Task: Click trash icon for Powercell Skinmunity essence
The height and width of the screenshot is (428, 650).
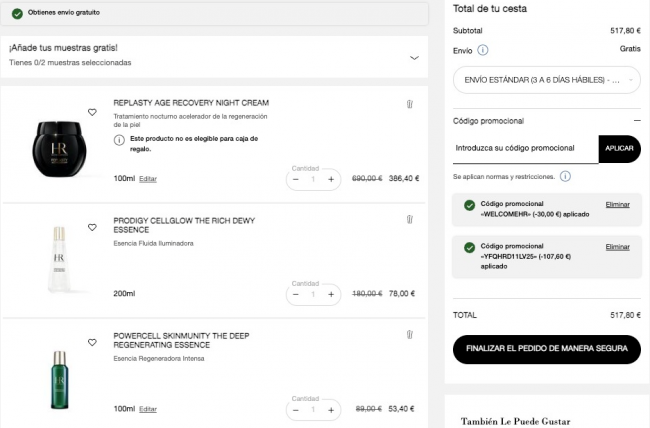Action: (410, 334)
